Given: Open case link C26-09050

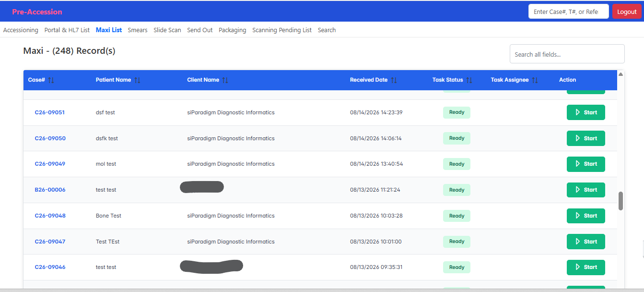Looking at the screenshot, I should tap(50, 138).
